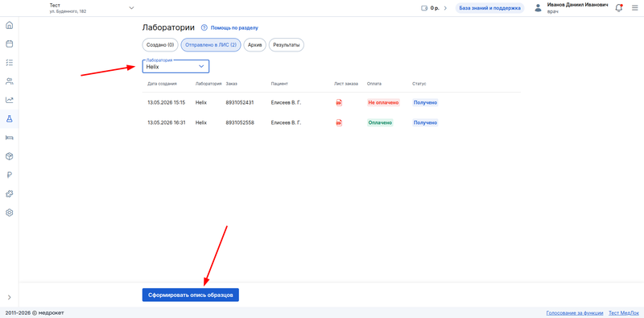The height and width of the screenshot is (318, 644).
Task: Switch to the Результаты tab
Action: [287, 45]
